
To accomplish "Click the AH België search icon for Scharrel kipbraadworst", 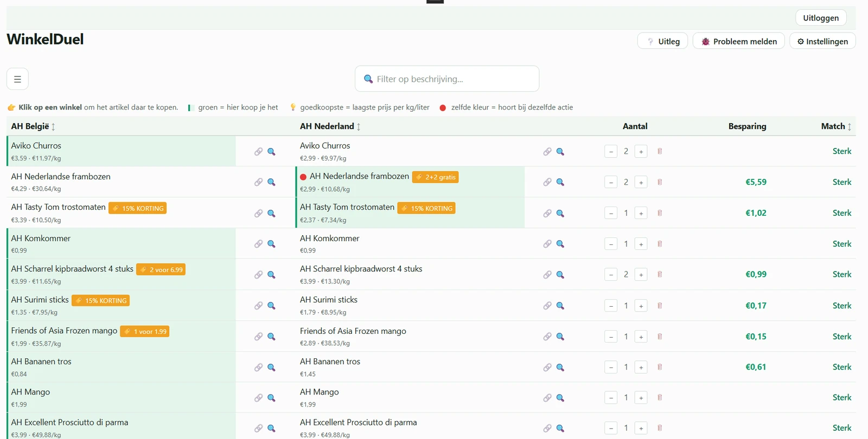I will pos(271,275).
